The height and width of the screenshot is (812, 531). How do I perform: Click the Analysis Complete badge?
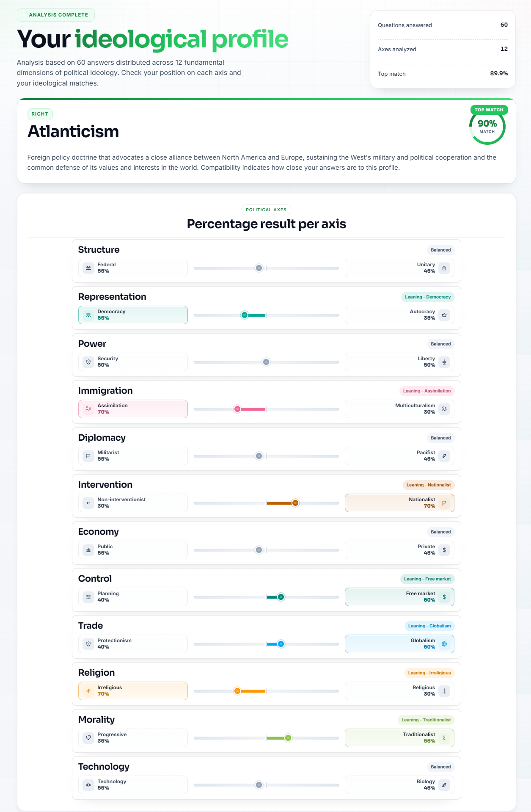(56, 15)
